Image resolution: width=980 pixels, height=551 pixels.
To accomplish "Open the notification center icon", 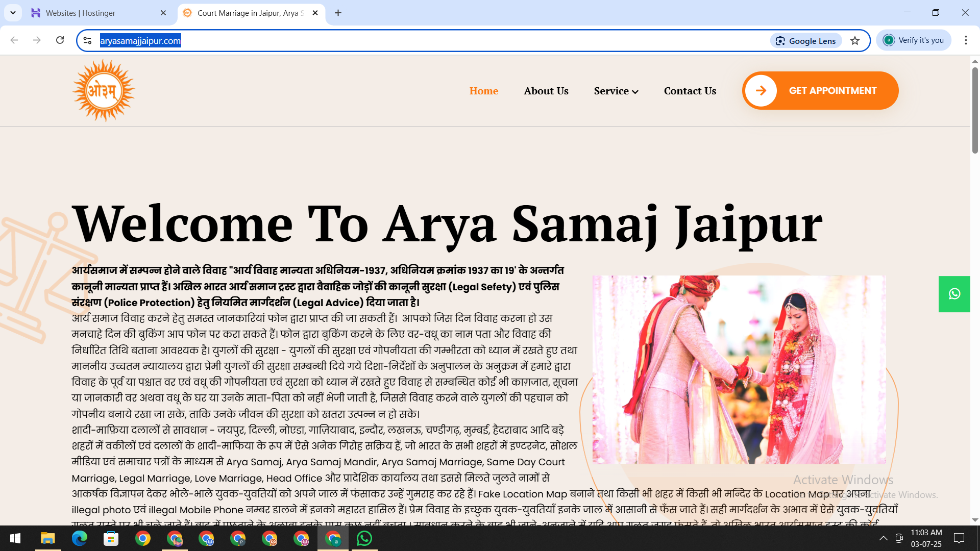I will pyautogui.click(x=959, y=538).
